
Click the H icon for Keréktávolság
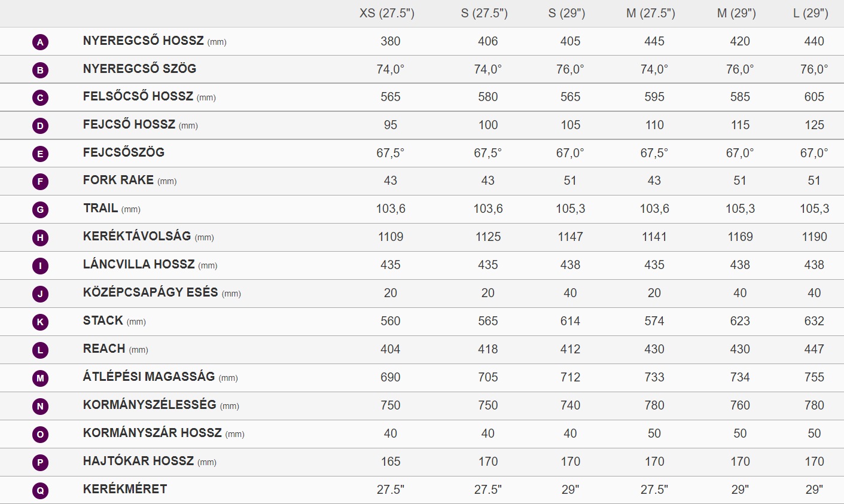coord(40,237)
